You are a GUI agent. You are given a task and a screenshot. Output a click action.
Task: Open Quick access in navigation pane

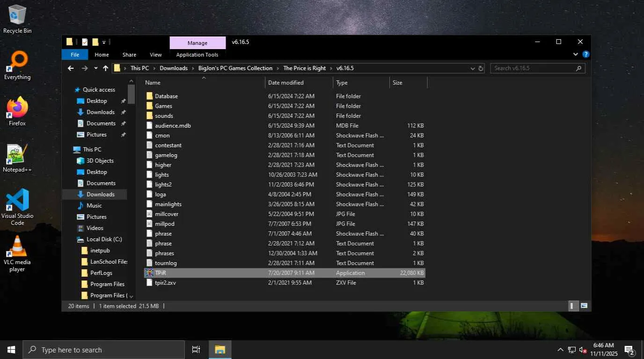[x=99, y=90]
